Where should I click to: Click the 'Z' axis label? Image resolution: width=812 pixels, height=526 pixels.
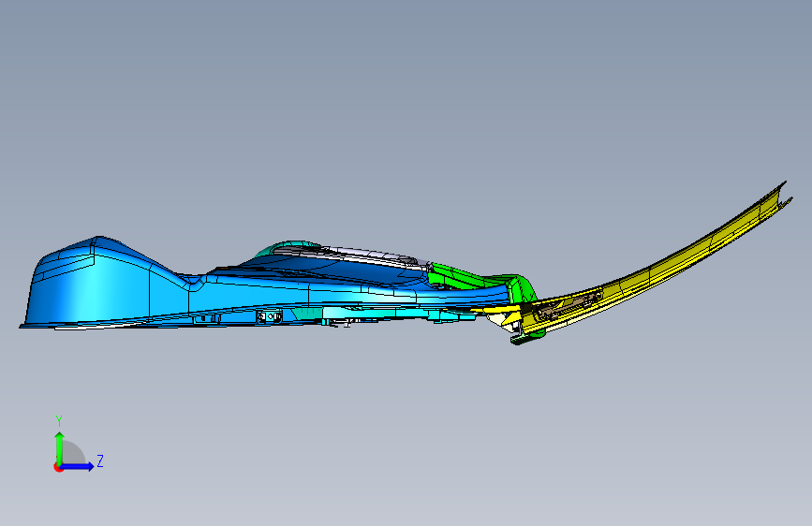pos(100,460)
